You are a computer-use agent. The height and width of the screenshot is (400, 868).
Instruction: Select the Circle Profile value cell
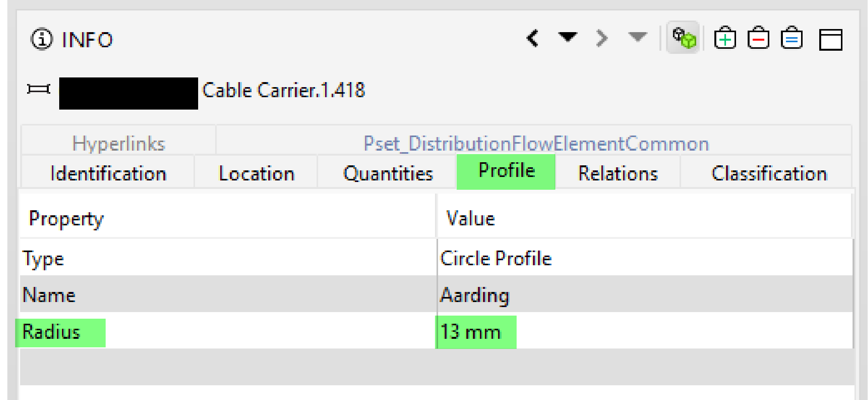[x=645, y=258]
